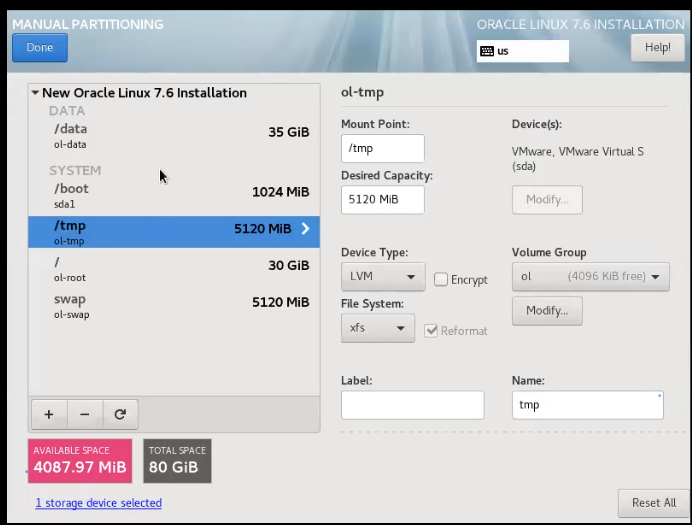Click the DATA section header
This screenshot has width=692, height=525.
(x=67, y=111)
